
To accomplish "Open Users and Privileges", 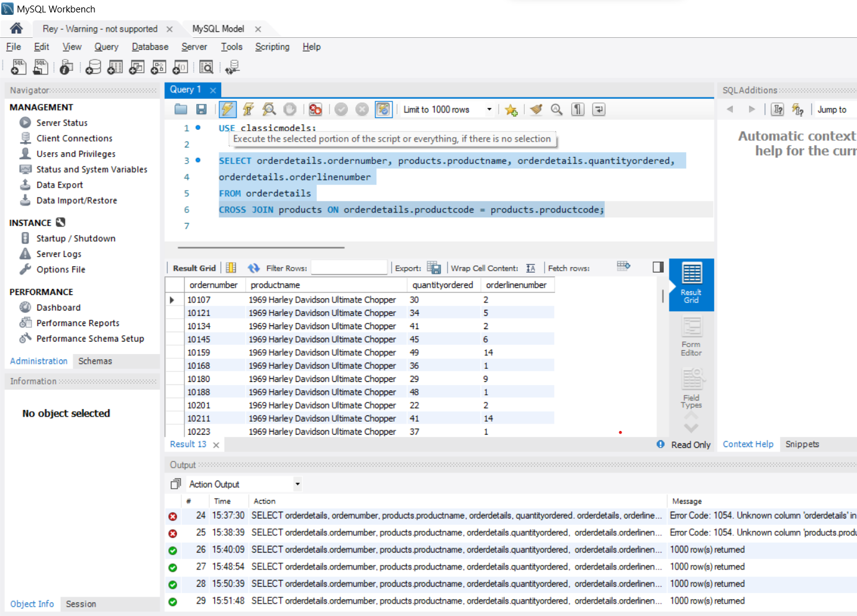I will tap(76, 154).
